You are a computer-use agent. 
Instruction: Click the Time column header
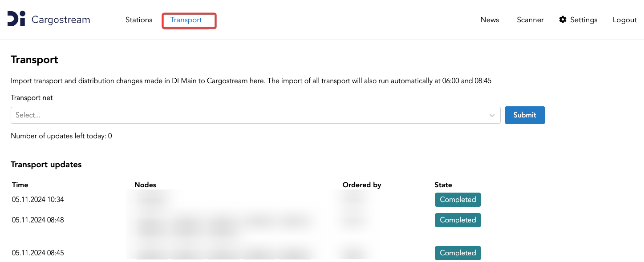point(20,185)
